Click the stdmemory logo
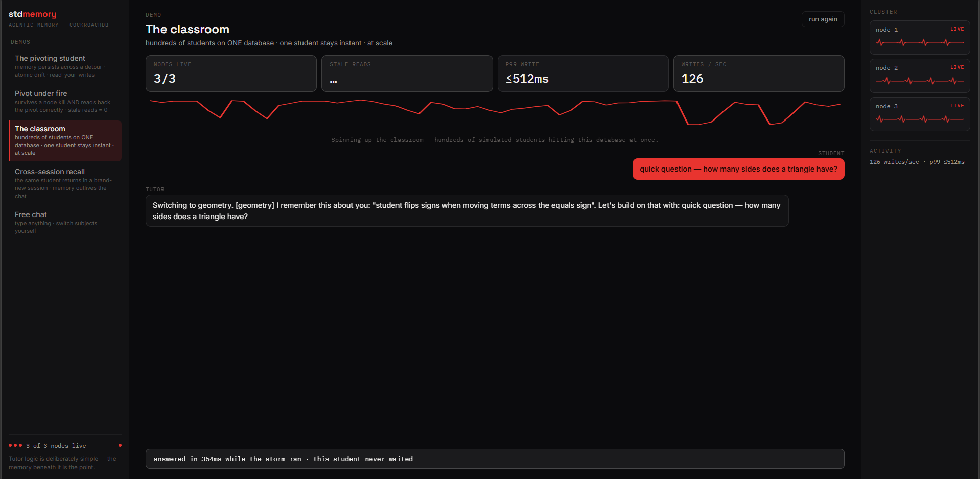Viewport: 980px width, 479px height. 32,14
